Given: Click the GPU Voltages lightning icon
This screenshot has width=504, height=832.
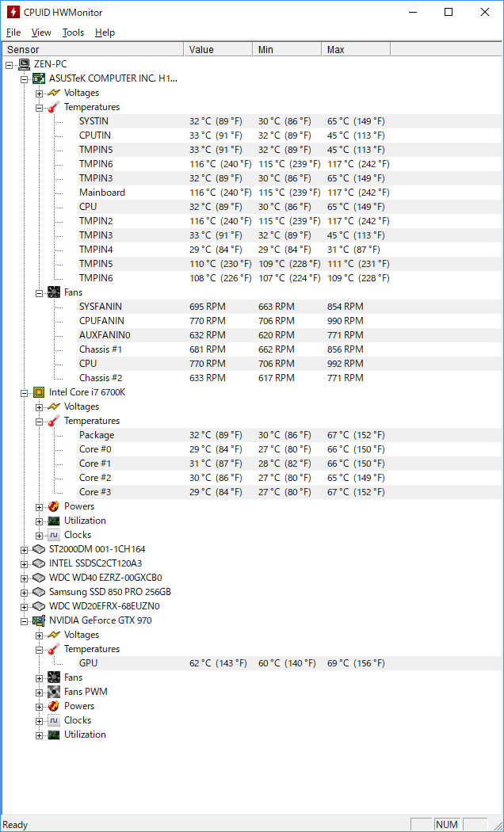Looking at the screenshot, I should pyautogui.click(x=54, y=635).
